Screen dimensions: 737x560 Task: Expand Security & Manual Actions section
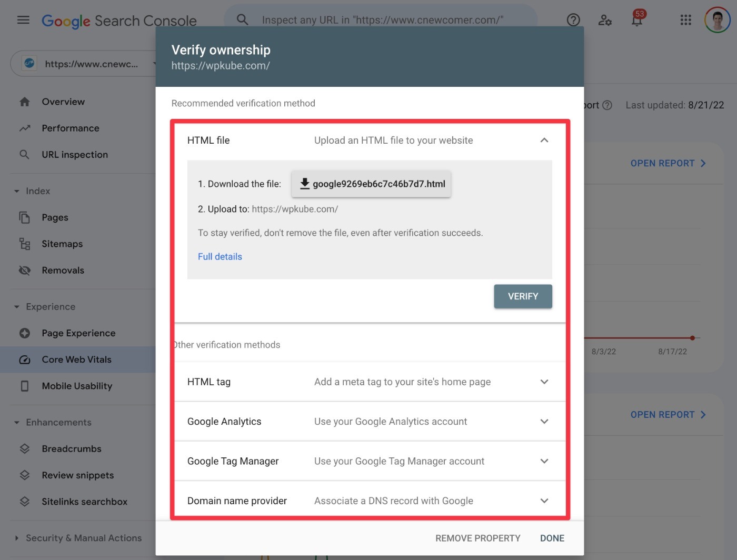pyautogui.click(x=17, y=538)
